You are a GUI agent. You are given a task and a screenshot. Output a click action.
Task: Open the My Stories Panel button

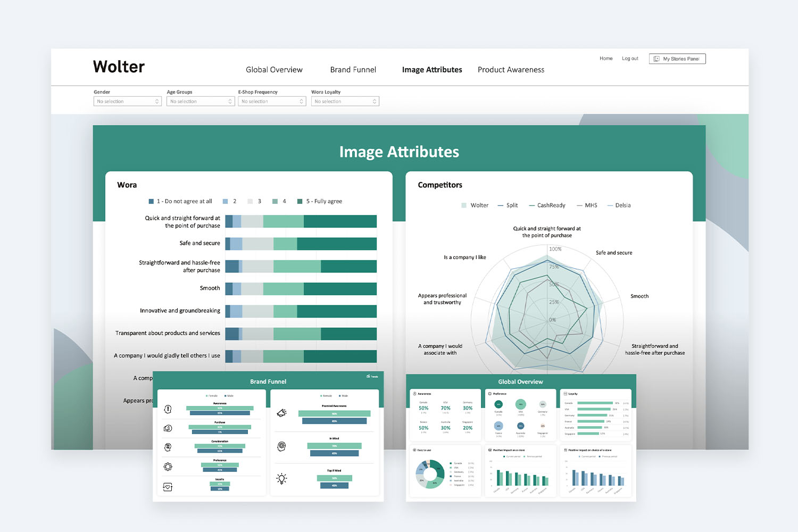tap(677, 59)
